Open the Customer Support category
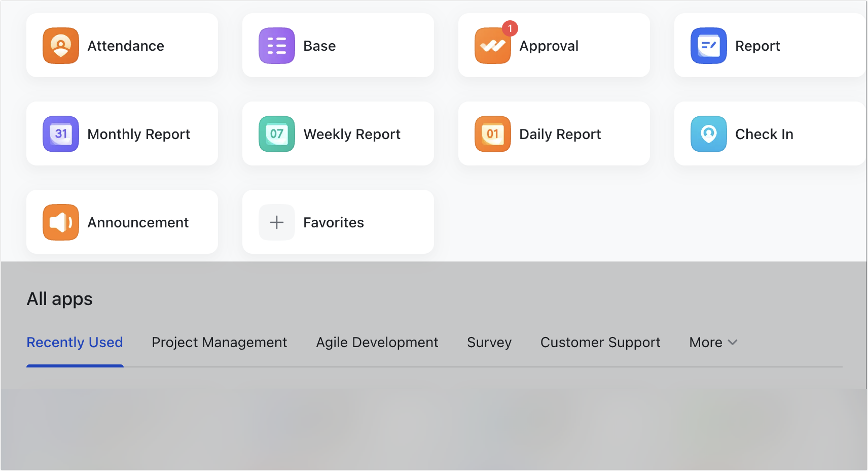This screenshot has width=868, height=471. 600,342
